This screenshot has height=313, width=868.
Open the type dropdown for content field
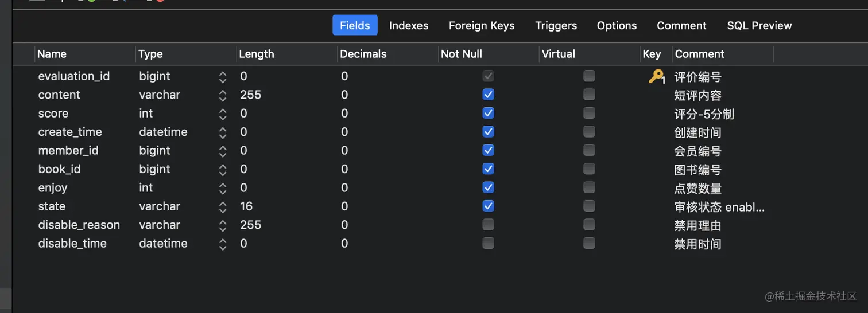(223, 95)
